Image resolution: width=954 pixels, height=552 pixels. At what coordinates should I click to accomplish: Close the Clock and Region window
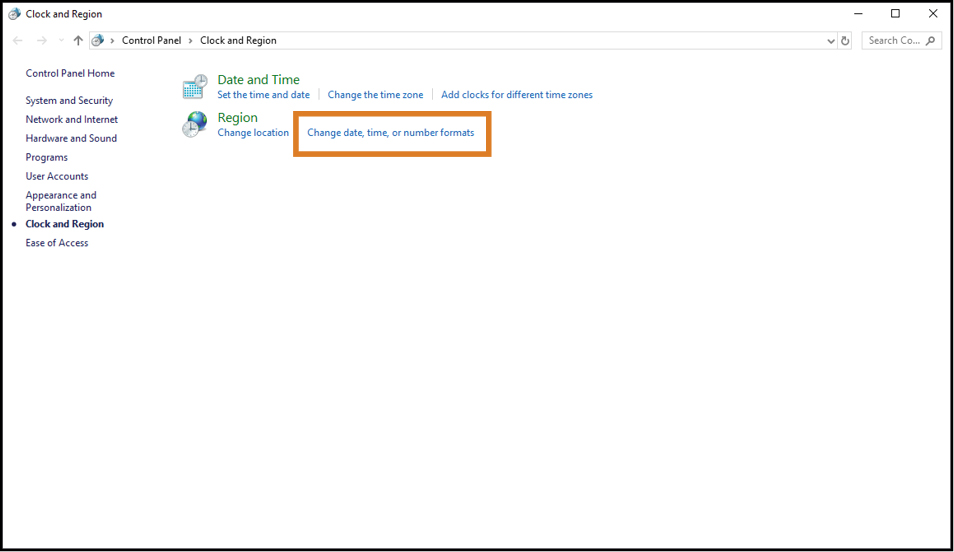(x=933, y=13)
